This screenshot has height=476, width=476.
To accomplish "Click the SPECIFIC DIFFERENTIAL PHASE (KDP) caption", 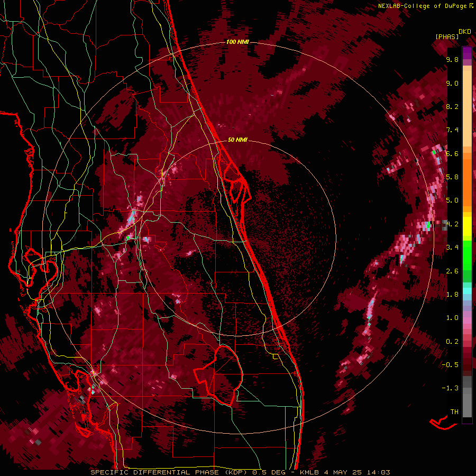I will coord(169,472).
